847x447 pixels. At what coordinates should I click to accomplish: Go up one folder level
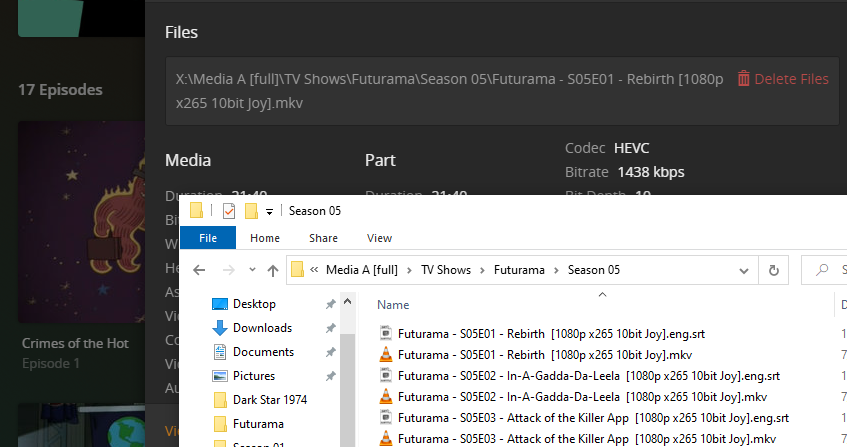[x=273, y=270]
